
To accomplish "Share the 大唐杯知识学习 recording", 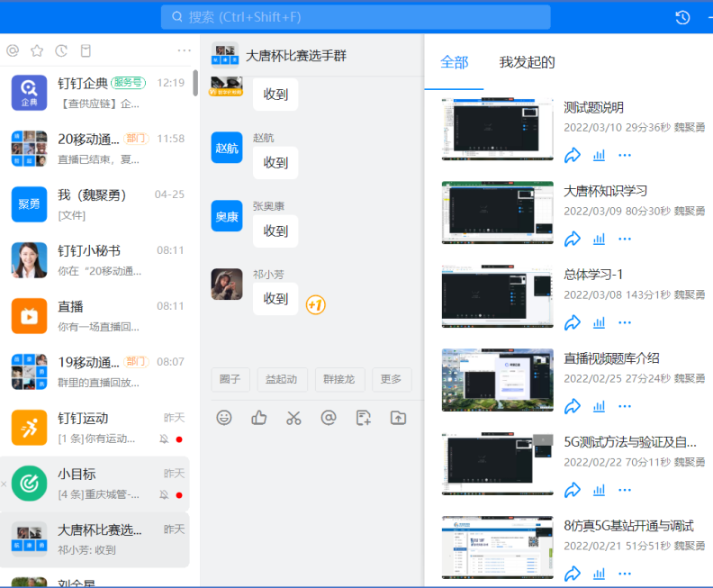I will 572,239.
